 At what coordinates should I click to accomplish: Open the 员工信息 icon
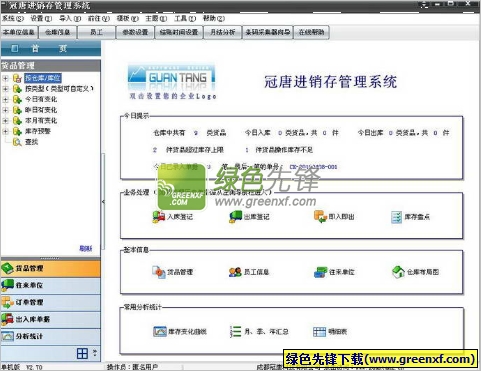coord(235,272)
